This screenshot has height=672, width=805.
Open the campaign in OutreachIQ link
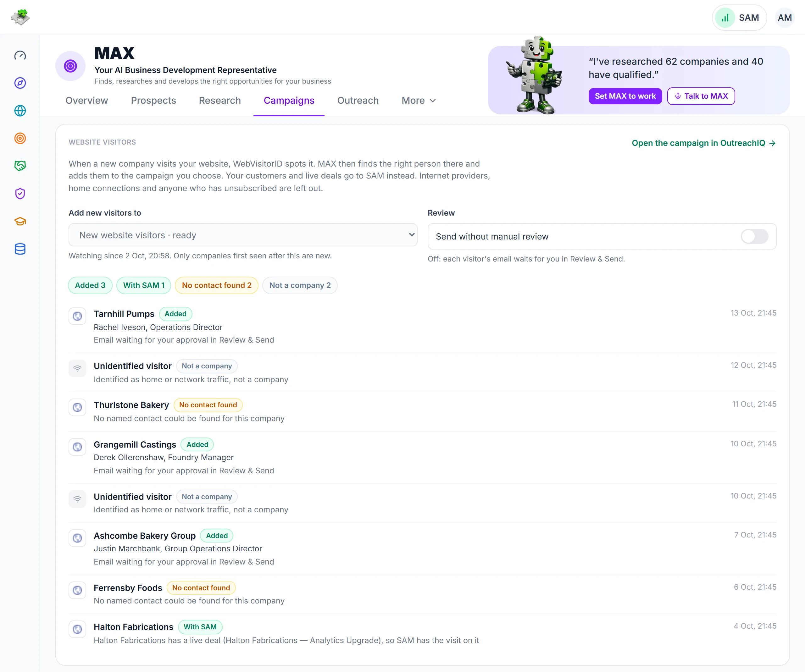pyautogui.click(x=703, y=143)
